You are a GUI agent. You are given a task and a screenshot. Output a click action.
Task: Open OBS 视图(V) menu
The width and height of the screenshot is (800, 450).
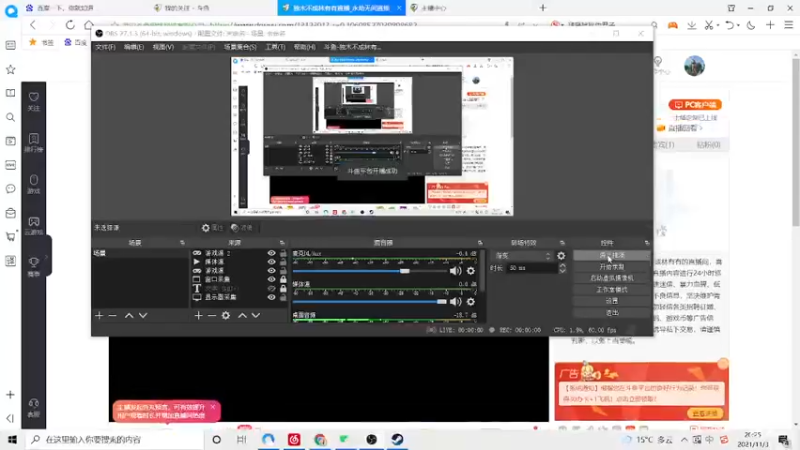(x=163, y=47)
